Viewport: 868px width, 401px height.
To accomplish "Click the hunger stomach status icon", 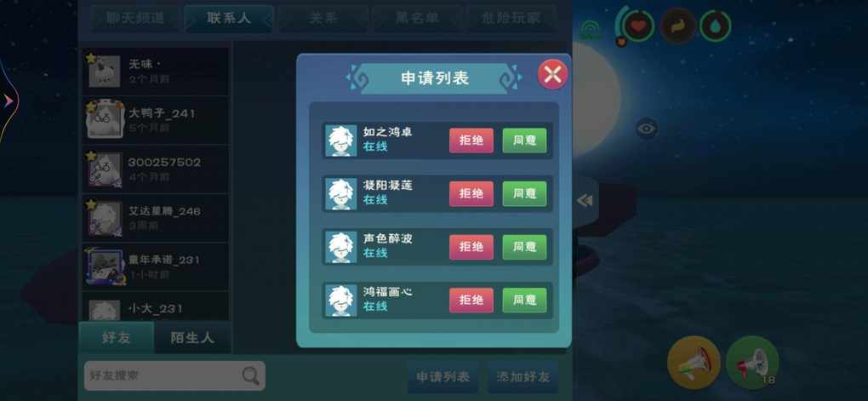I will (x=677, y=26).
